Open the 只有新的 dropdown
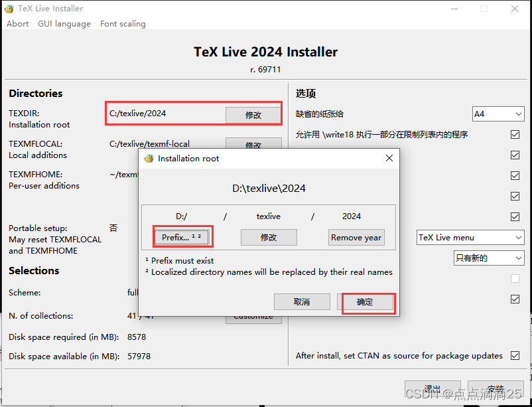This screenshot has height=407, width=532. pyautogui.click(x=489, y=258)
